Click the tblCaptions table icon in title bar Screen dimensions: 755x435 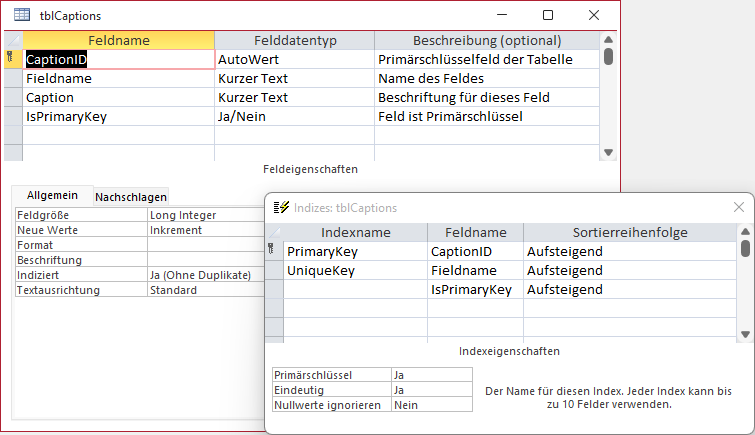22,15
